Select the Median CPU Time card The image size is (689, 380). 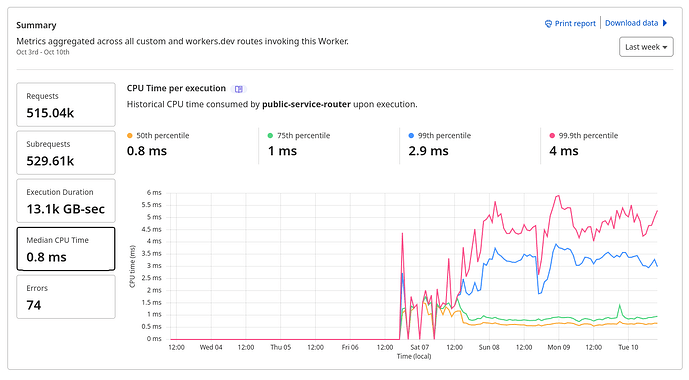(x=66, y=249)
